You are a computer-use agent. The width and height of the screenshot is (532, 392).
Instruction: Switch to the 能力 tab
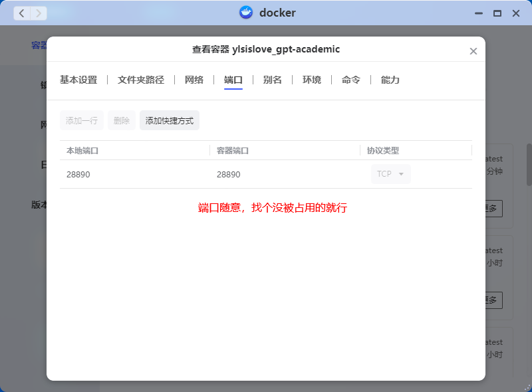pyautogui.click(x=390, y=80)
